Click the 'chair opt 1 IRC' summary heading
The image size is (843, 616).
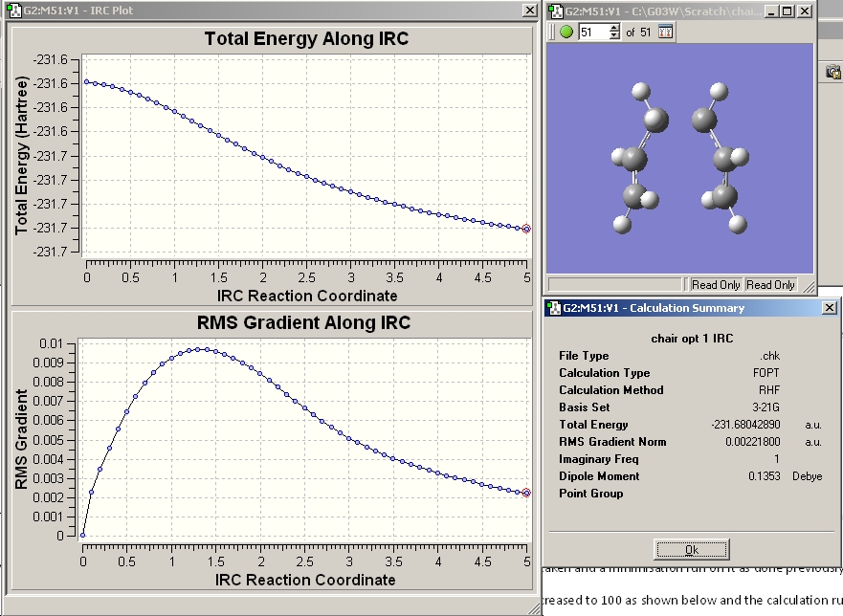point(692,339)
